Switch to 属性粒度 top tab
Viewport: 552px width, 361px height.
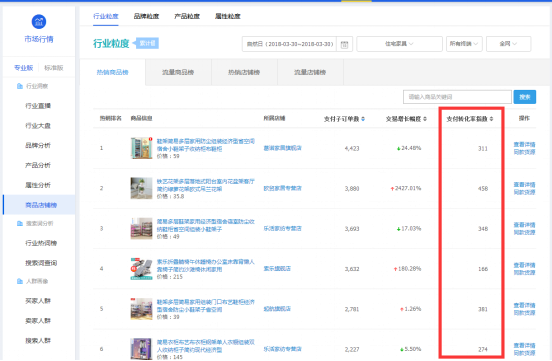coord(228,16)
